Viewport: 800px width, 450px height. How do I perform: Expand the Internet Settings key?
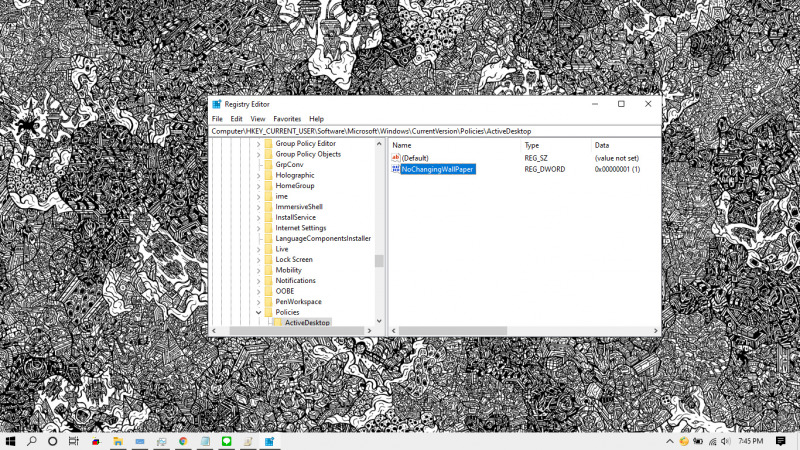click(258, 228)
